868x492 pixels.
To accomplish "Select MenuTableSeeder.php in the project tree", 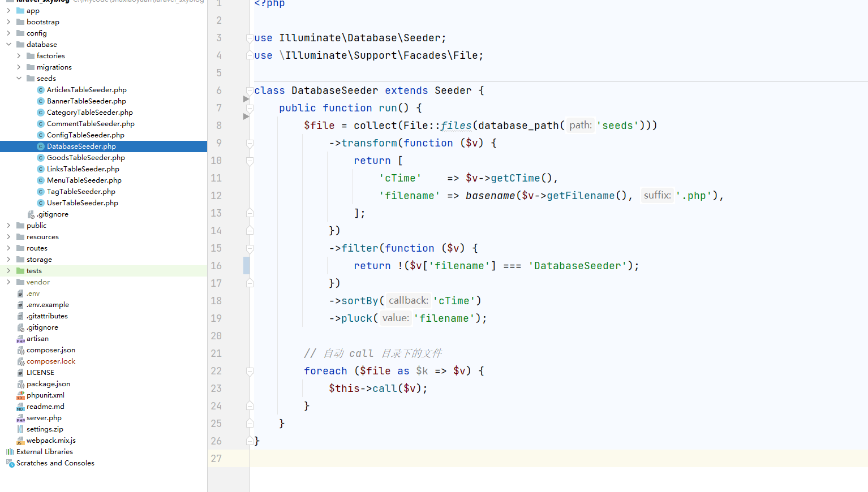I will coord(104,180).
